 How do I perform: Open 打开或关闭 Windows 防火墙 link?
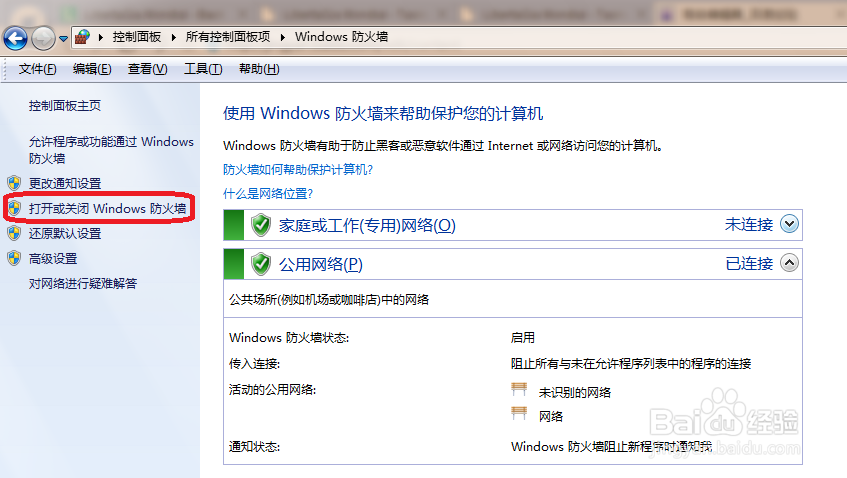coord(107,208)
